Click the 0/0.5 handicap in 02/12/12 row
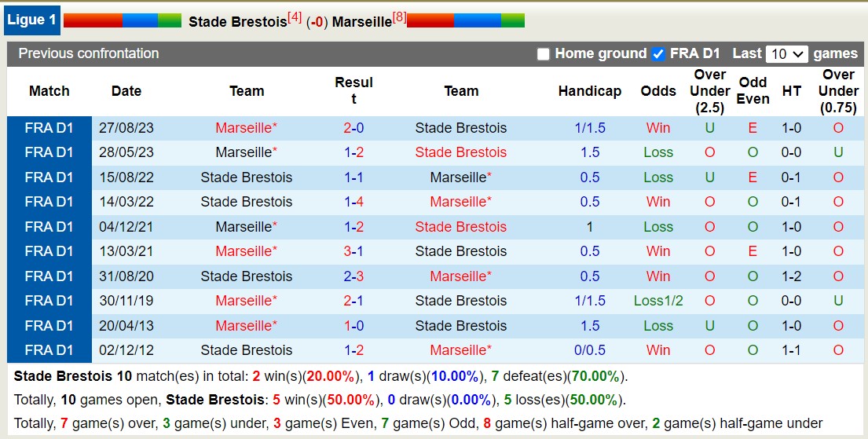868x439 pixels. point(590,350)
